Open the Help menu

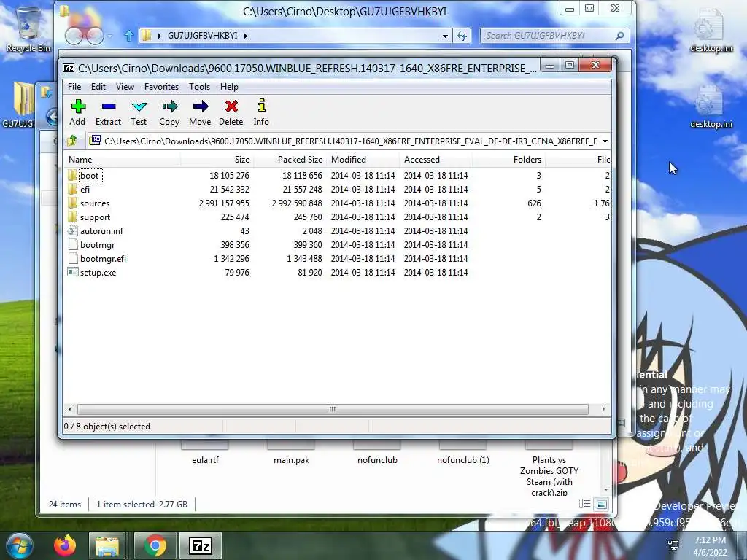click(x=229, y=87)
